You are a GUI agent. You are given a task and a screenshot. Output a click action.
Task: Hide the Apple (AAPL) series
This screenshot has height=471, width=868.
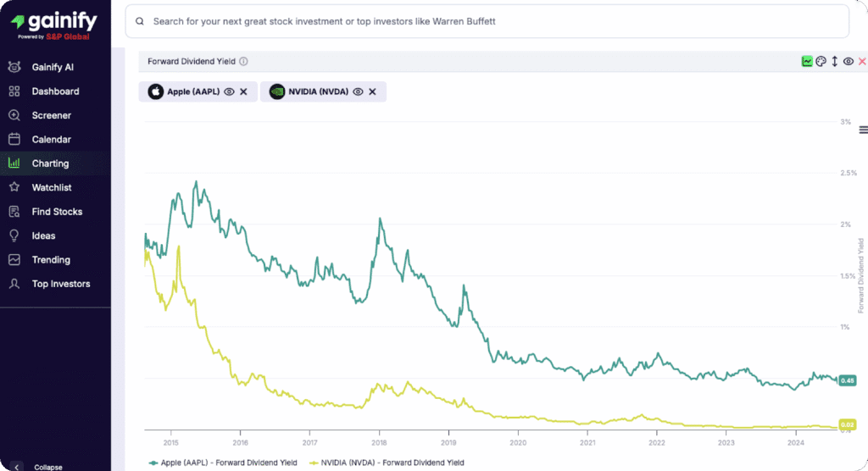(x=229, y=91)
